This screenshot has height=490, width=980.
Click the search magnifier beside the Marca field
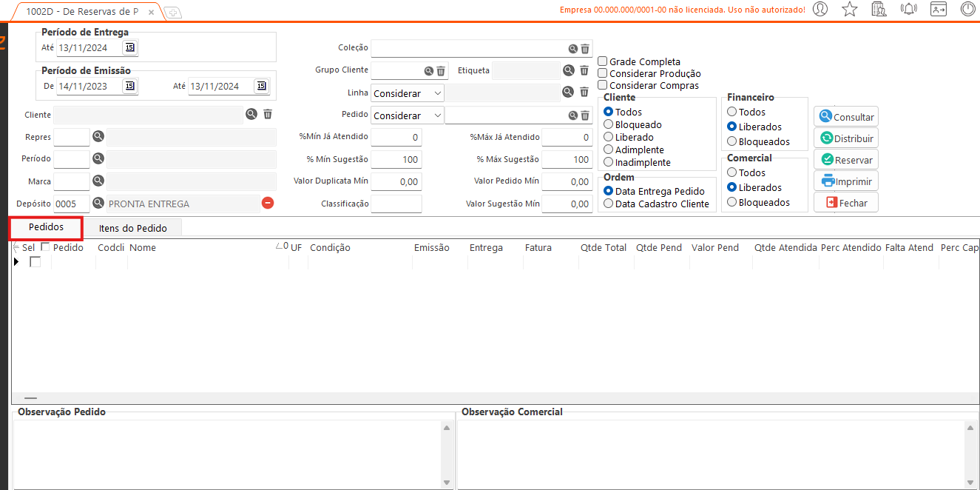(x=98, y=181)
